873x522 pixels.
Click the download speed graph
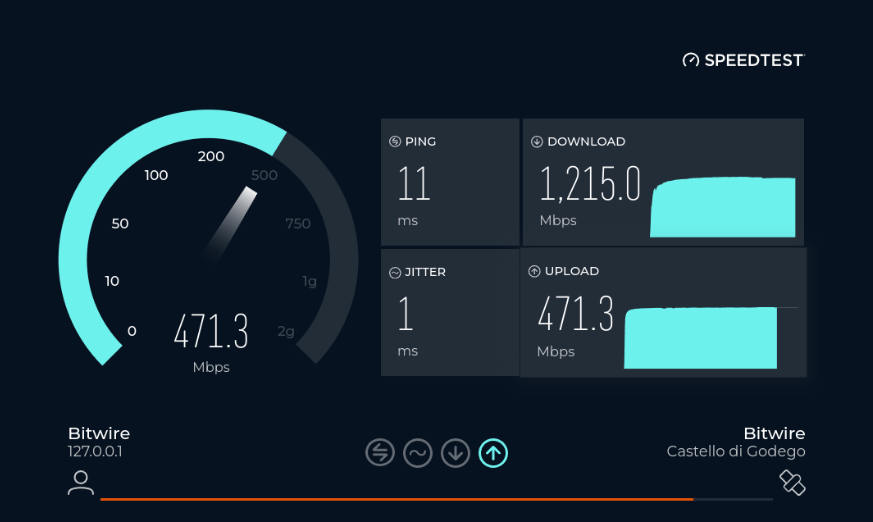pyautogui.click(x=722, y=208)
